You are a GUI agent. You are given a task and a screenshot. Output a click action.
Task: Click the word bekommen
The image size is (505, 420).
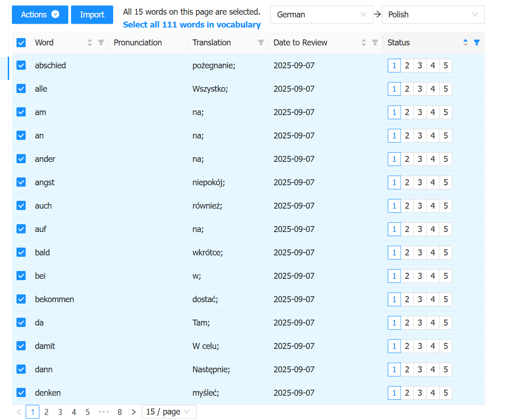point(55,299)
